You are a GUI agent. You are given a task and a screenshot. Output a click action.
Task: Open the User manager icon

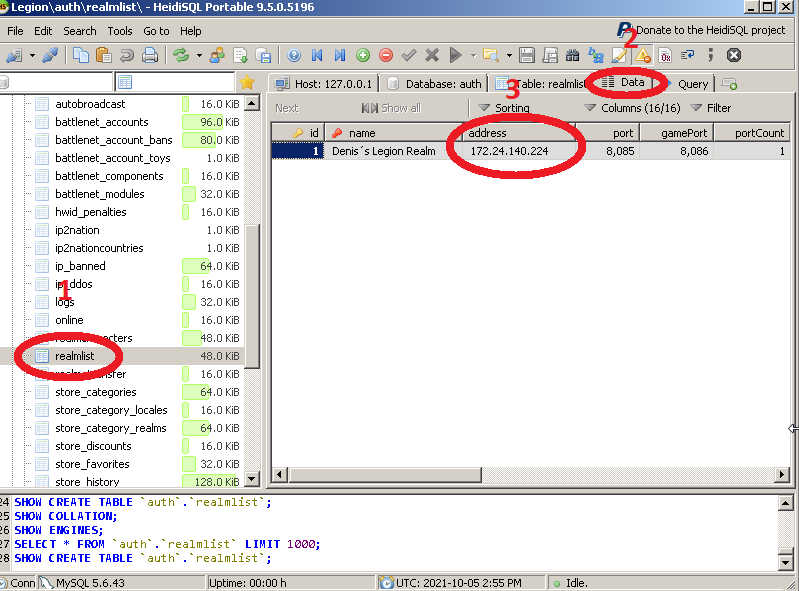[x=216, y=56]
